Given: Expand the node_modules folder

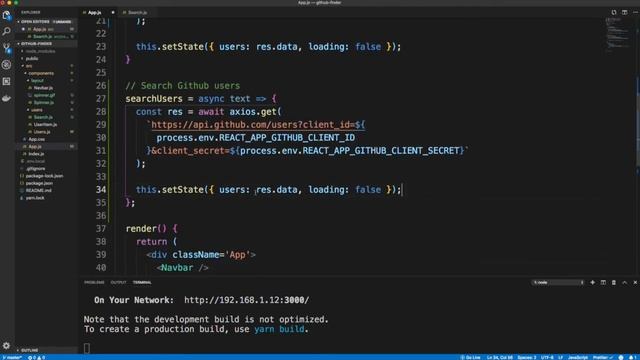Looking at the screenshot, I should point(40,51).
